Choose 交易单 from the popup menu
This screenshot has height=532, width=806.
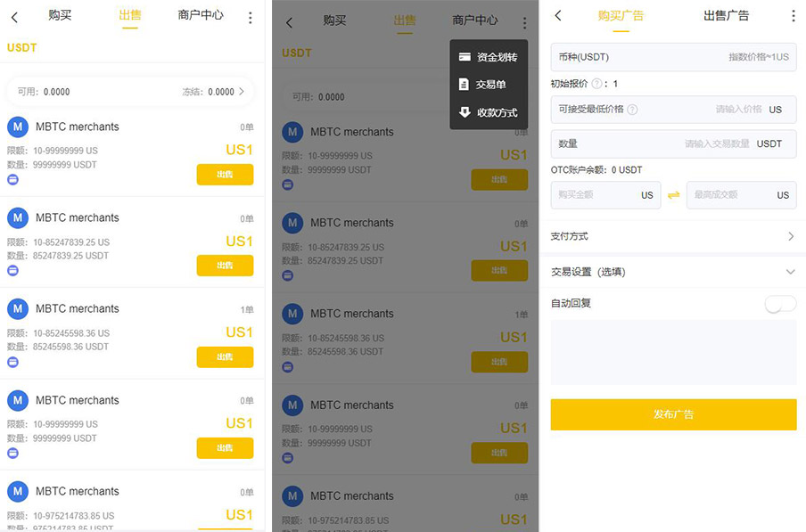(x=489, y=85)
